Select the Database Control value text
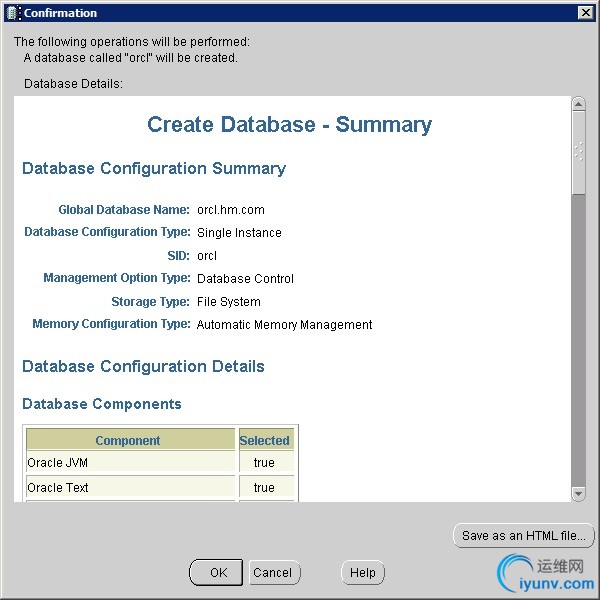This screenshot has width=600, height=600. (245, 279)
